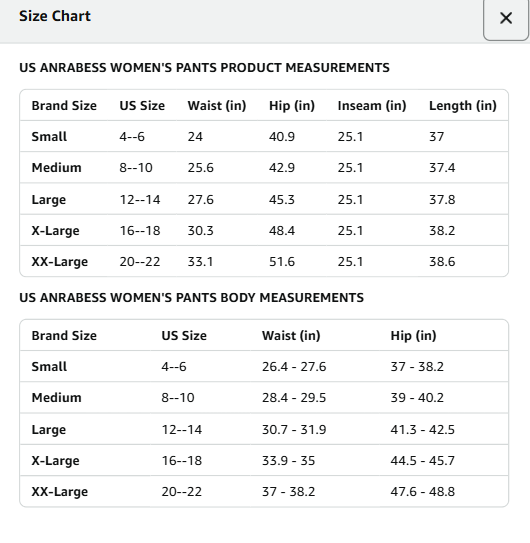Select Medium body hip range 39 - 40.2
This screenshot has height=543, width=530.
(x=417, y=398)
